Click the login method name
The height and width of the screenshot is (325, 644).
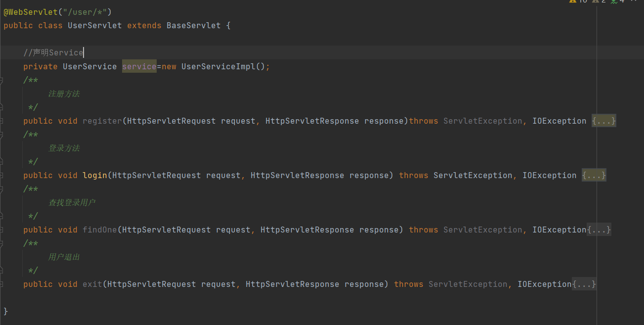point(95,176)
